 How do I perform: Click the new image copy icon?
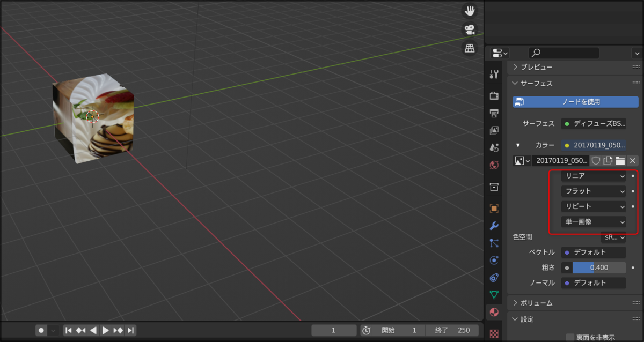coord(608,160)
